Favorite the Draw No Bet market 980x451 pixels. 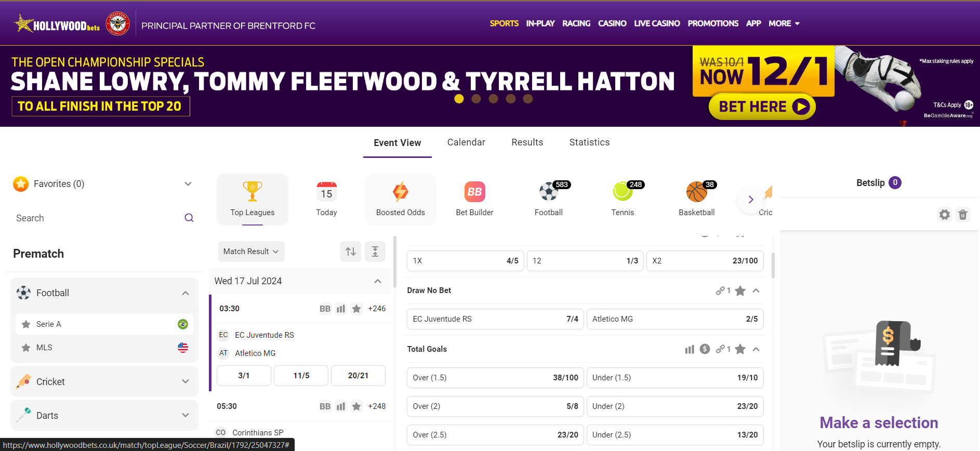click(x=740, y=291)
